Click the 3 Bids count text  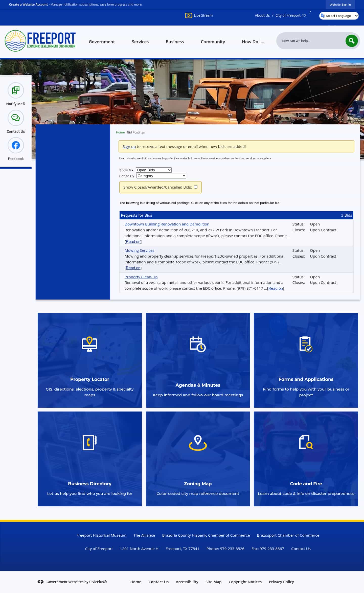346,215
